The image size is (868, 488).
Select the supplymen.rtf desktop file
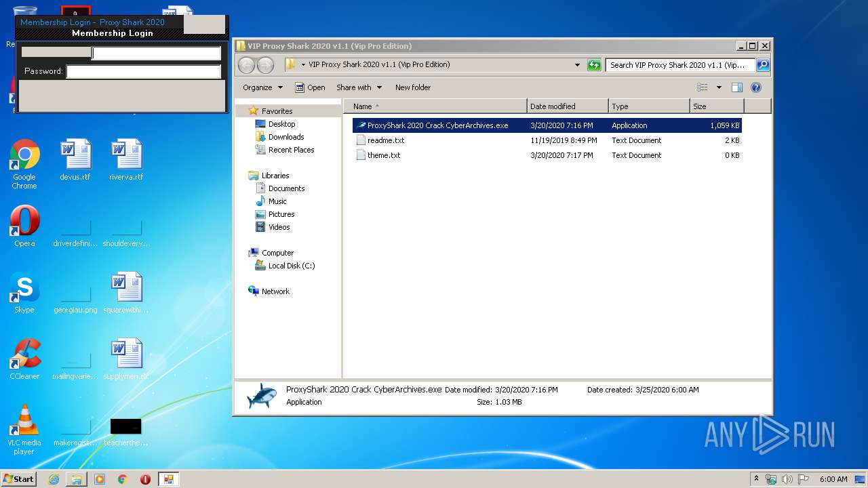tap(127, 359)
